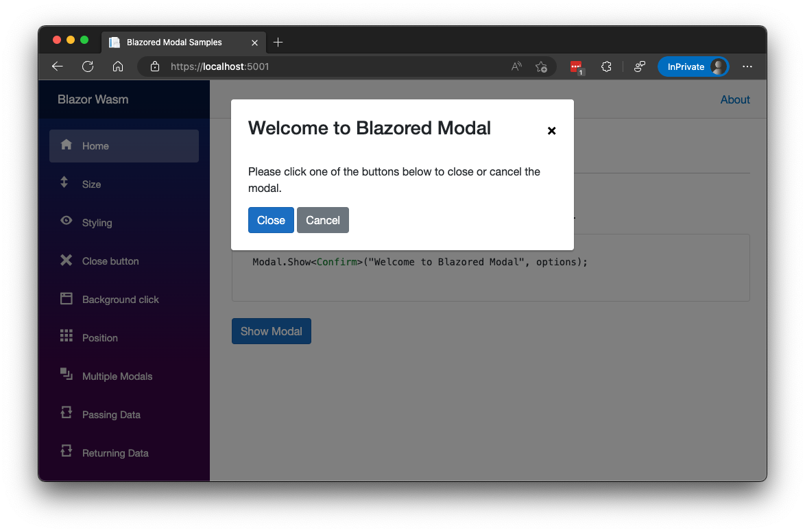Image resolution: width=805 pixels, height=532 pixels.
Task: Click the lock site info icon
Action: [x=154, y=66]
